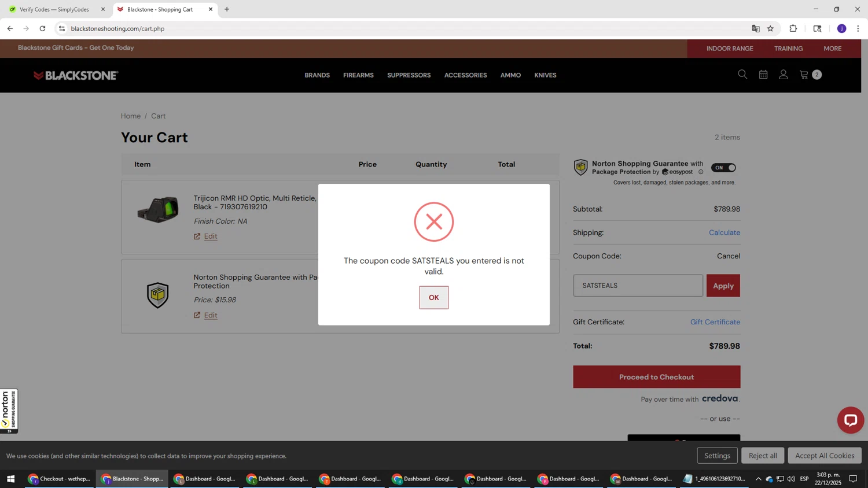Open Windows notifications center
The width and height of the screenshot is (868, 488).
[x=853, y=479]
